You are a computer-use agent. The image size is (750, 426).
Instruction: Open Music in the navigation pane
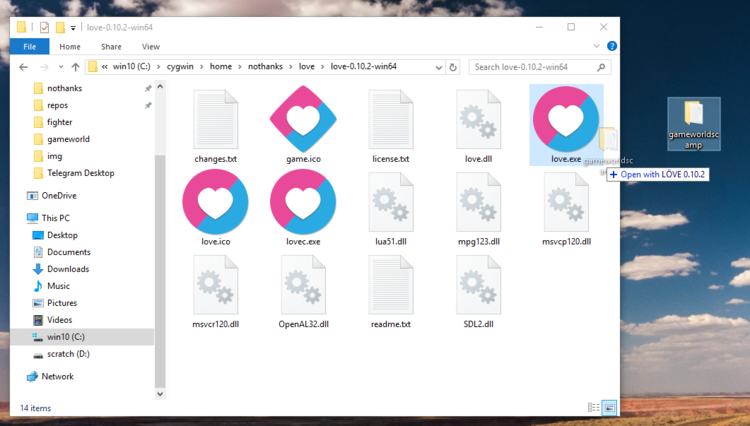click(58, 286)
